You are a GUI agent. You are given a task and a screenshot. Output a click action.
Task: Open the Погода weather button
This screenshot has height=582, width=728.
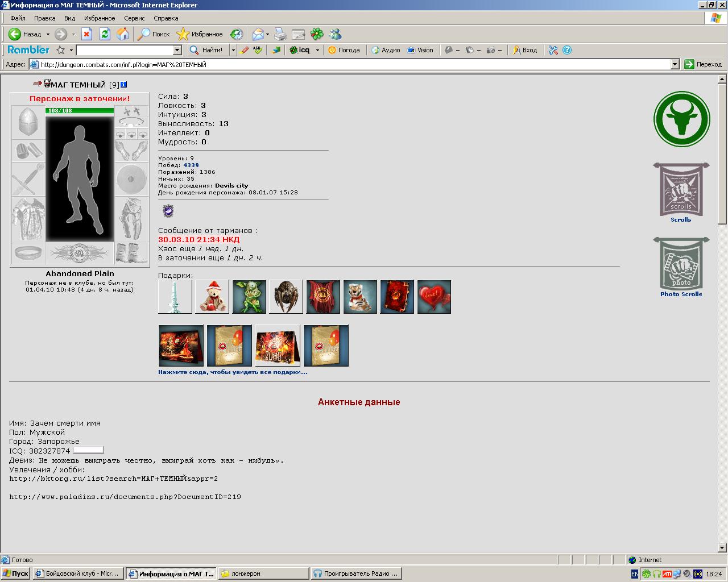point(344,50)
